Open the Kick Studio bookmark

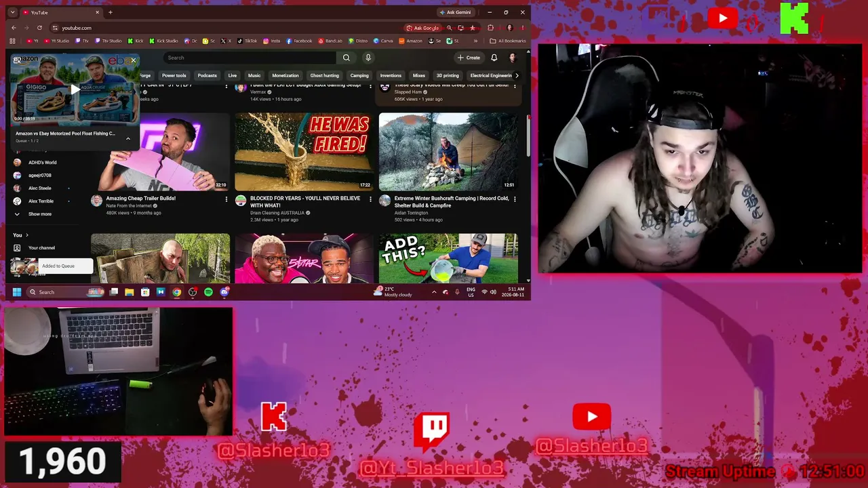tap(163, 41)
